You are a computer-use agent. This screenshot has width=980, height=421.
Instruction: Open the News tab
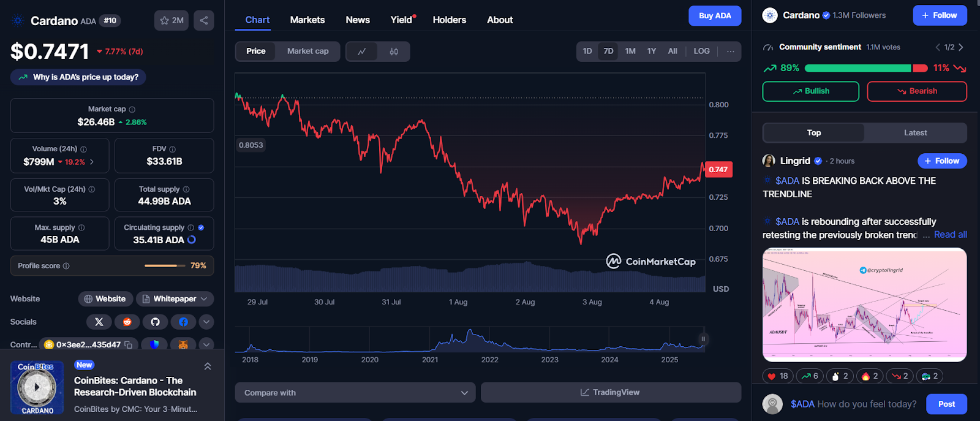click(x=358, y=20)
